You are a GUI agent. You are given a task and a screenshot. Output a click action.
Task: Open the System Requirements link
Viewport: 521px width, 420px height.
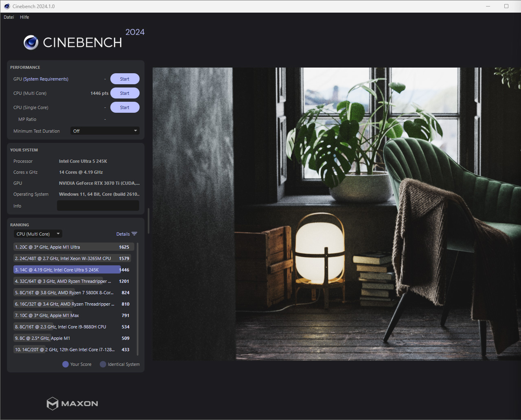pyautogui.click(x=46, y=79)
